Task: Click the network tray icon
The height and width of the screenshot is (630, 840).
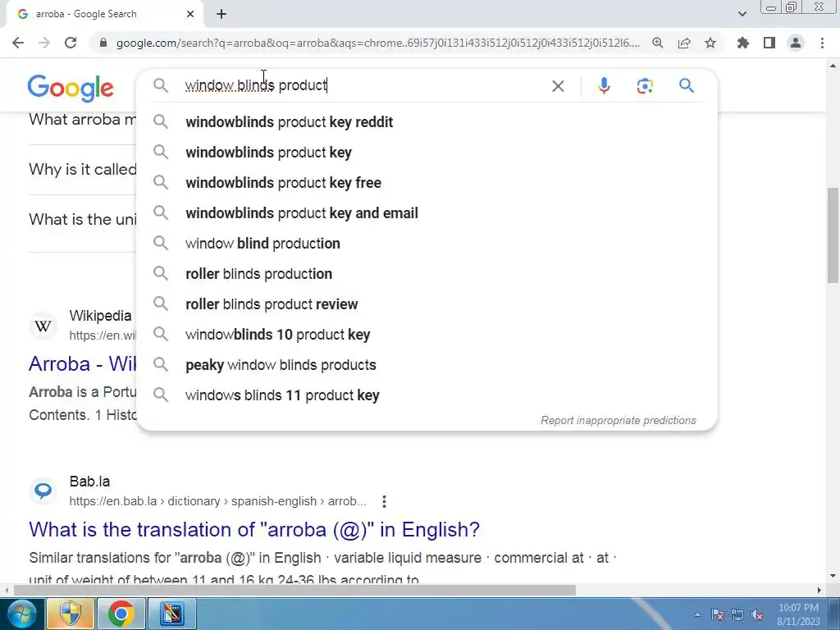Action: pyautogui.click(x=737, y=614)
